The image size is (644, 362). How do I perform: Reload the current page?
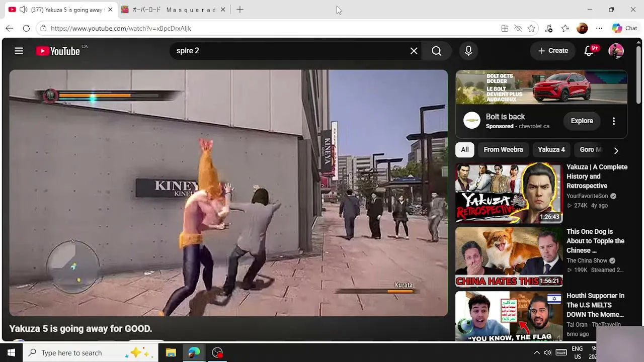pyautogui.click(x=27, y=28)
